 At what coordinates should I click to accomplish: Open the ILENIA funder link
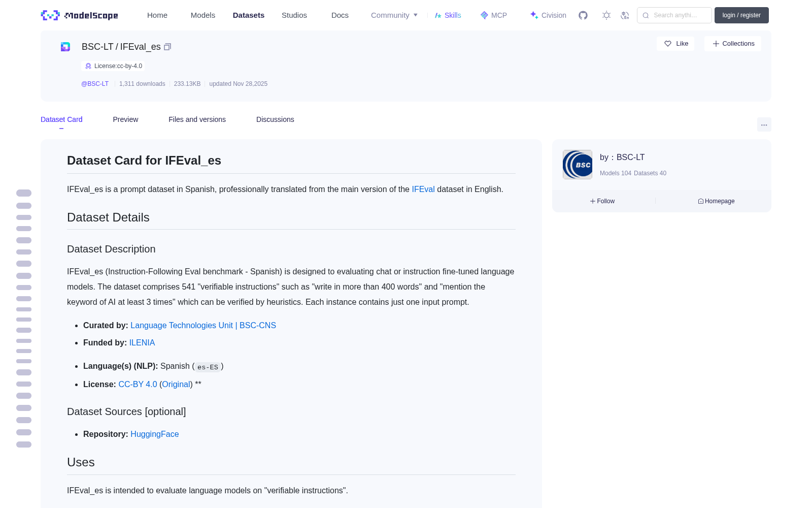coord(142,342)
